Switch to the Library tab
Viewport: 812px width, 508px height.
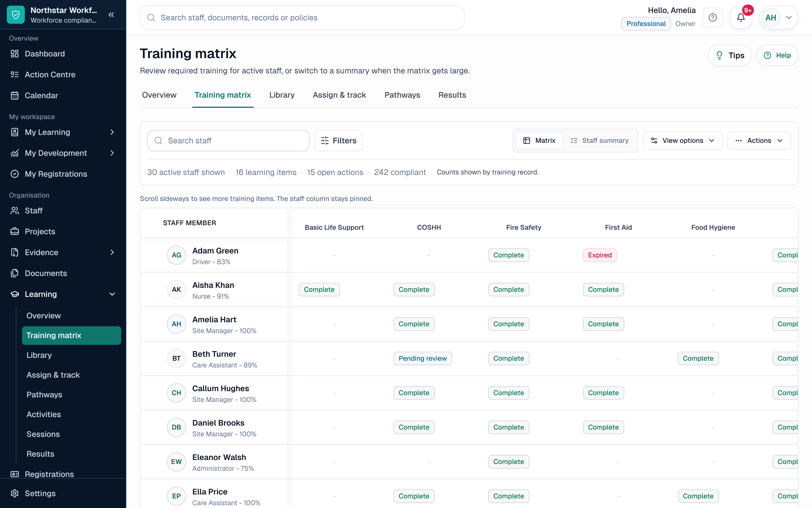[282, 95]
